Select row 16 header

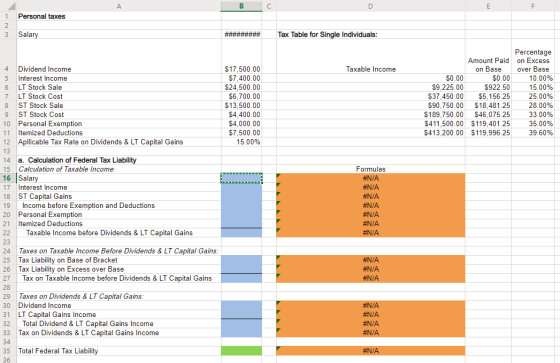pyautogui.click(x=8, y=178)
